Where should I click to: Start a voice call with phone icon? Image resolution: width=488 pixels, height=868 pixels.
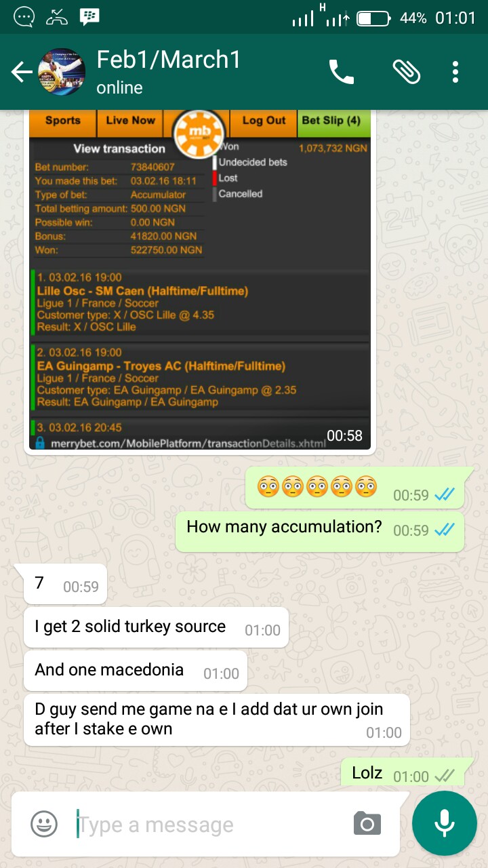pyautogui.click(x=342, y=72)
